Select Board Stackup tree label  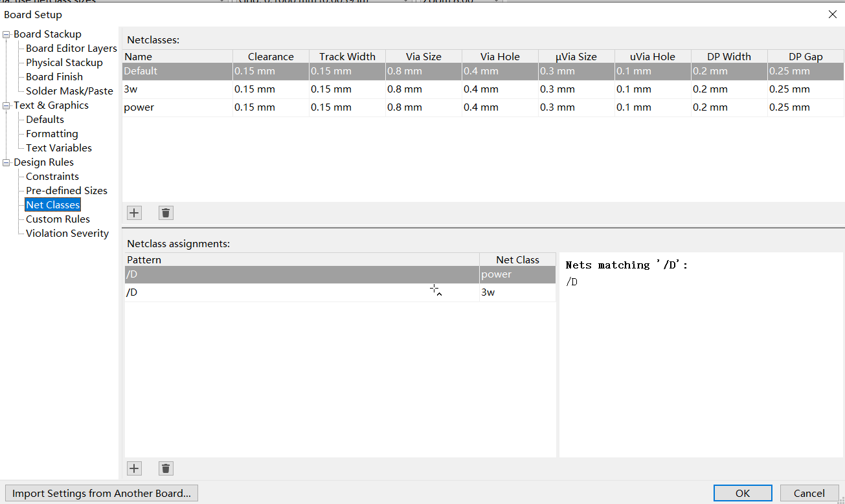[47, 34]
